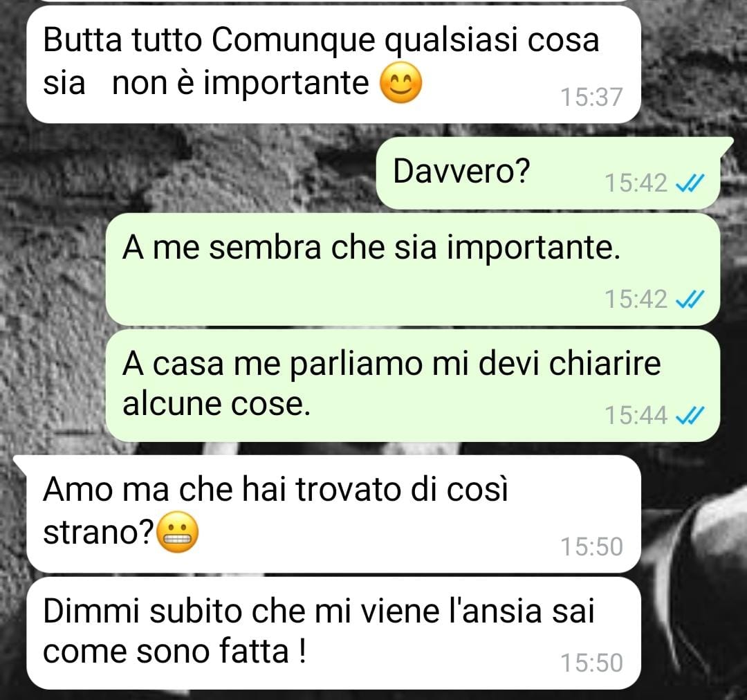Tap the word 'importante' in first message
This screenshot has width=747, height=700.
click(286, 84)
